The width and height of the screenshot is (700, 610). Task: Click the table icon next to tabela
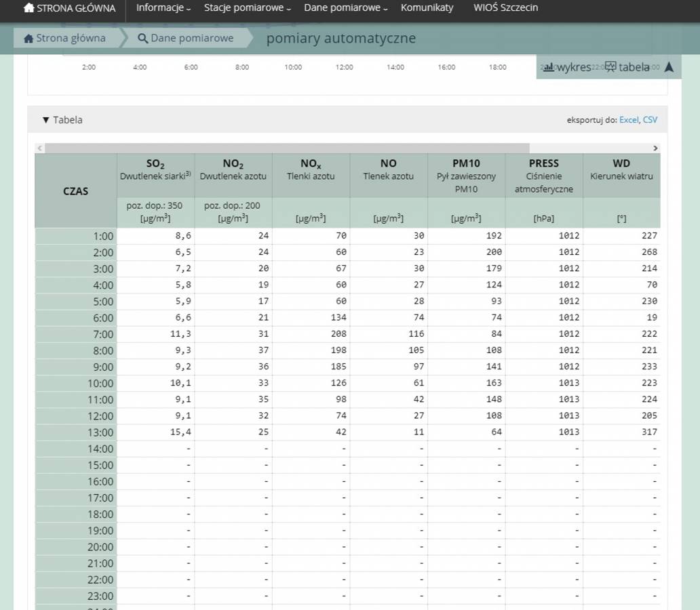pyautogui.click(x=610, y=66)
